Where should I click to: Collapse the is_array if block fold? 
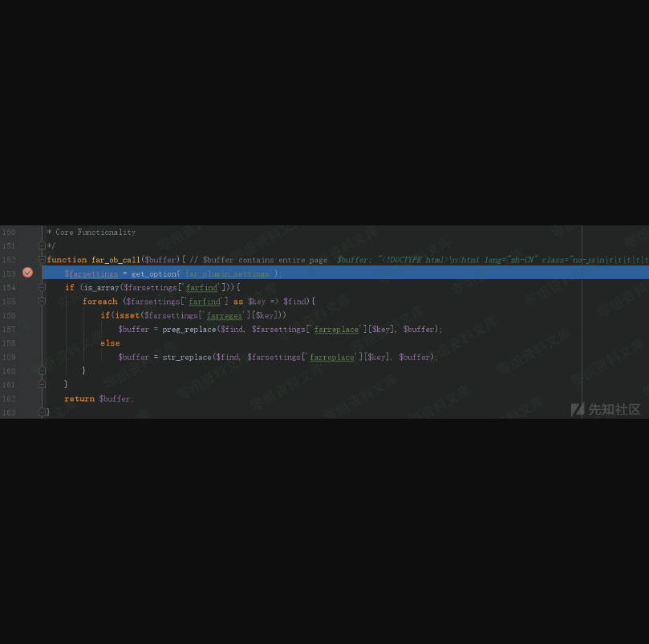[x=43, y=287]
